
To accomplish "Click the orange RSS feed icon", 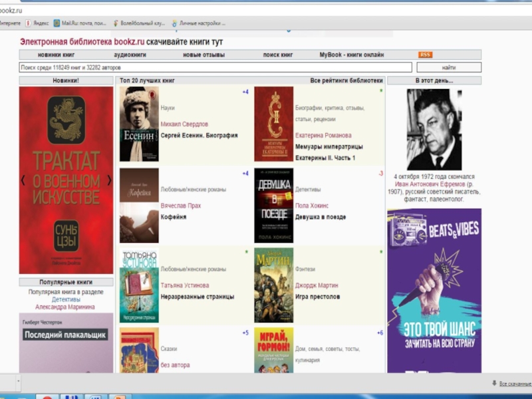I will [x=425, y=55].
